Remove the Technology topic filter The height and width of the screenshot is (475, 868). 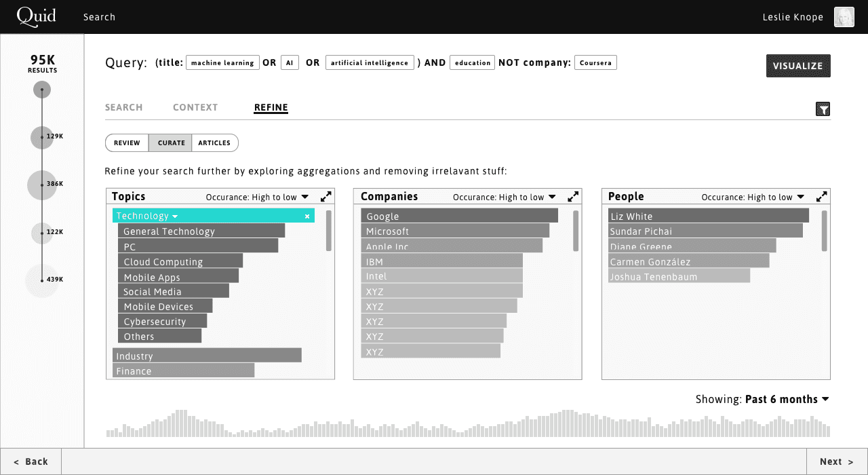click(x=307, y=216)
